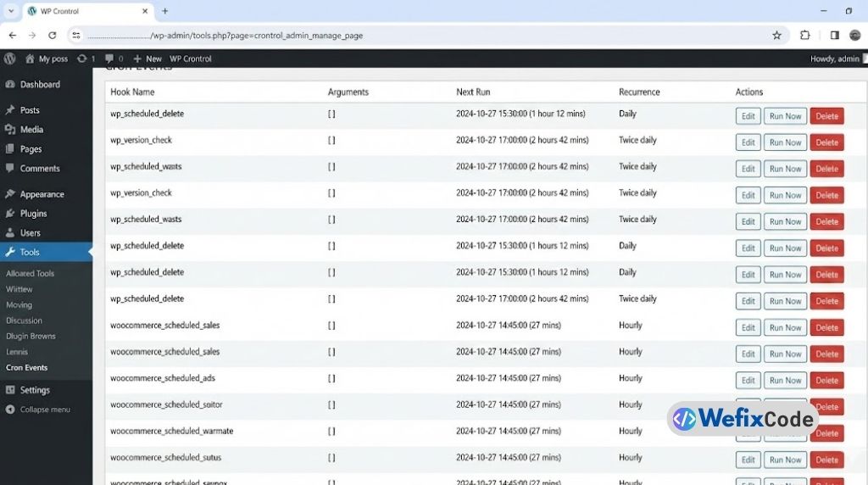
Task: Select the woocommerce_scheduled_warmate hook name
Action: (x=171, y=432)
